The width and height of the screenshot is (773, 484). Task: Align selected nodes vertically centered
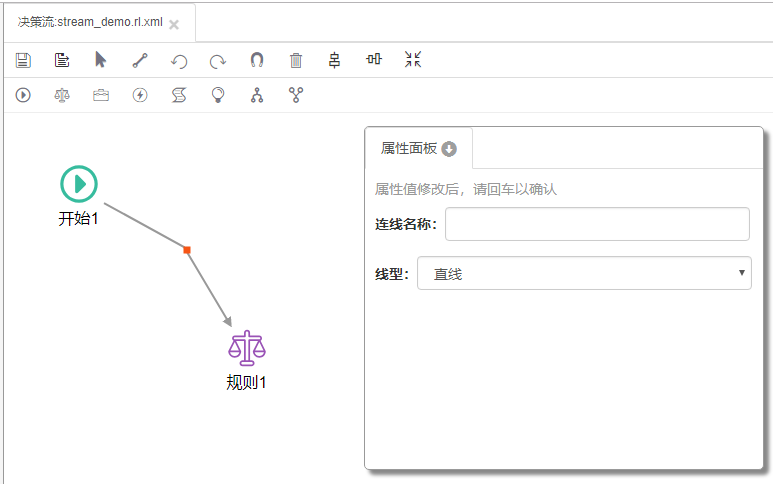(x=335, y=60)
